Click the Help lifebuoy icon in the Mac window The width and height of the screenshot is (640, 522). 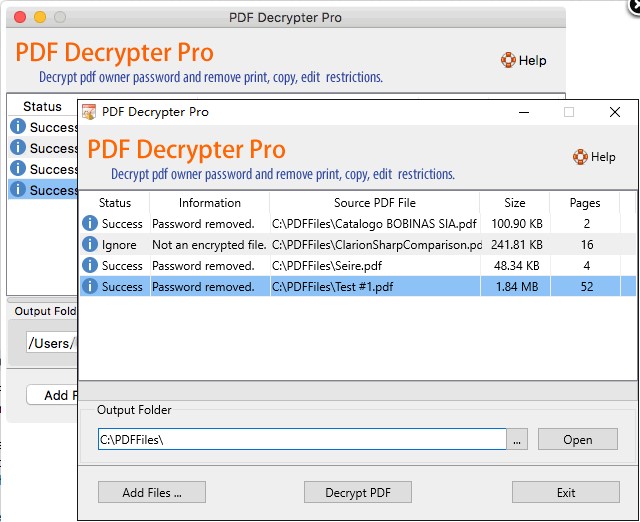pos(508,60)
